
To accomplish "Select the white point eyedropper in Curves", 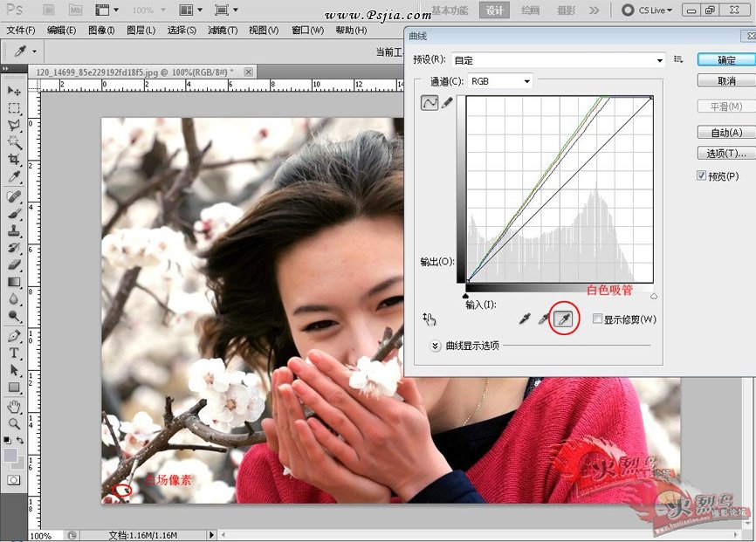I will [563, 319].
